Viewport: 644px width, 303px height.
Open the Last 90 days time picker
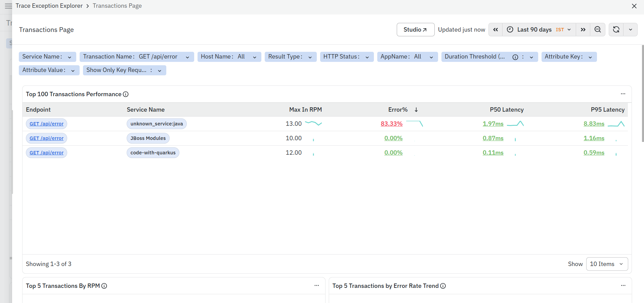539,30
